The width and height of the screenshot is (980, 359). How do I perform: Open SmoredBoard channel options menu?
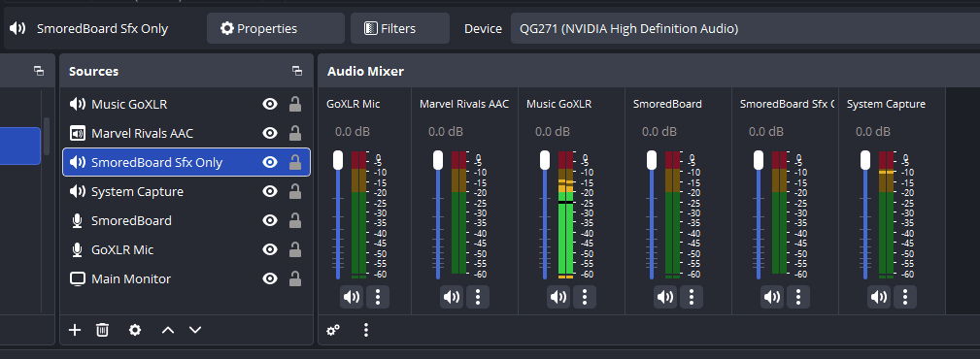(x=692, y=297)
